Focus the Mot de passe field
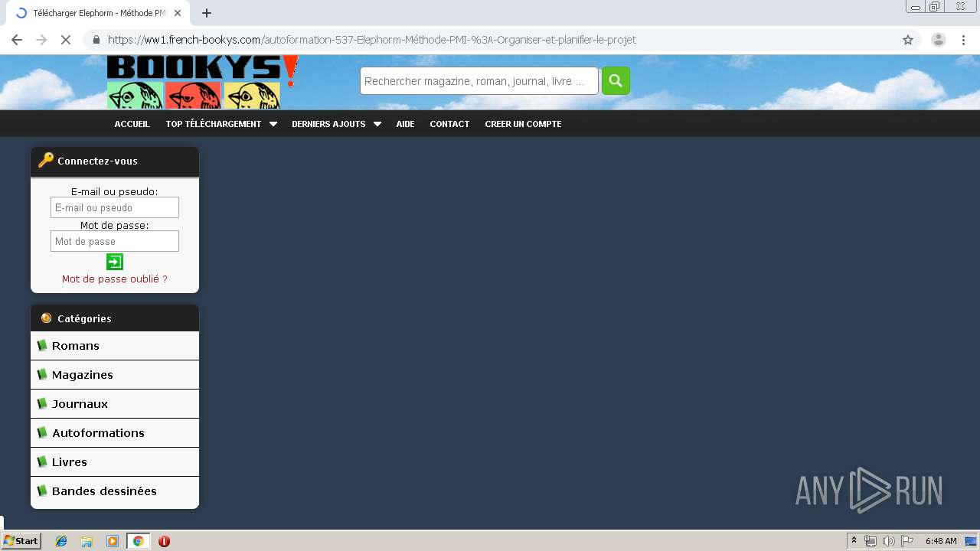The height and width of the screenshot is (551, 980). [x=115, y=241]
